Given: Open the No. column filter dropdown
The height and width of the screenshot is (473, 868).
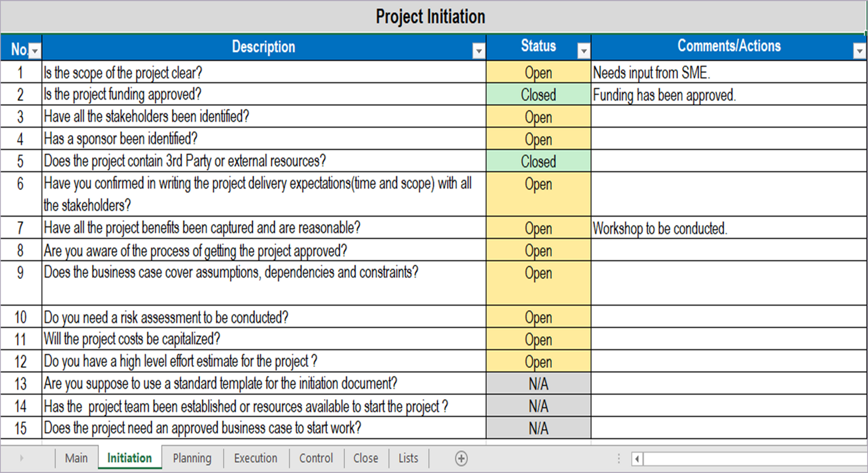Looking at the screenshot, I should [35, 51].
